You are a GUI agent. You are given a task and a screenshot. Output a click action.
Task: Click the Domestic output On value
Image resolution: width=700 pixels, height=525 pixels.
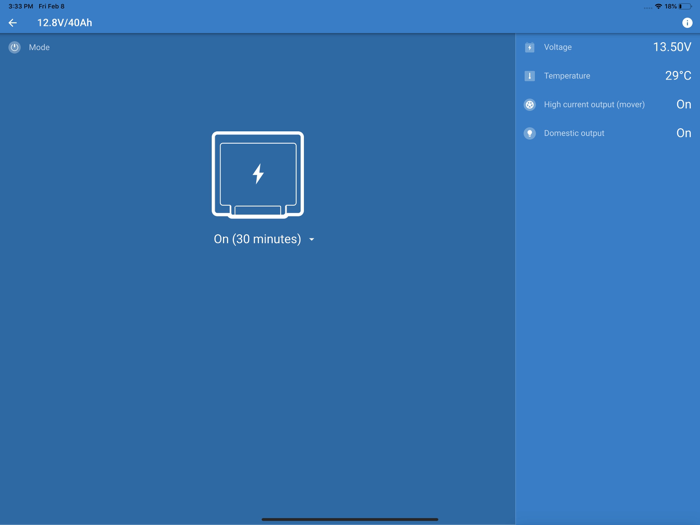[x=683, y=133]
